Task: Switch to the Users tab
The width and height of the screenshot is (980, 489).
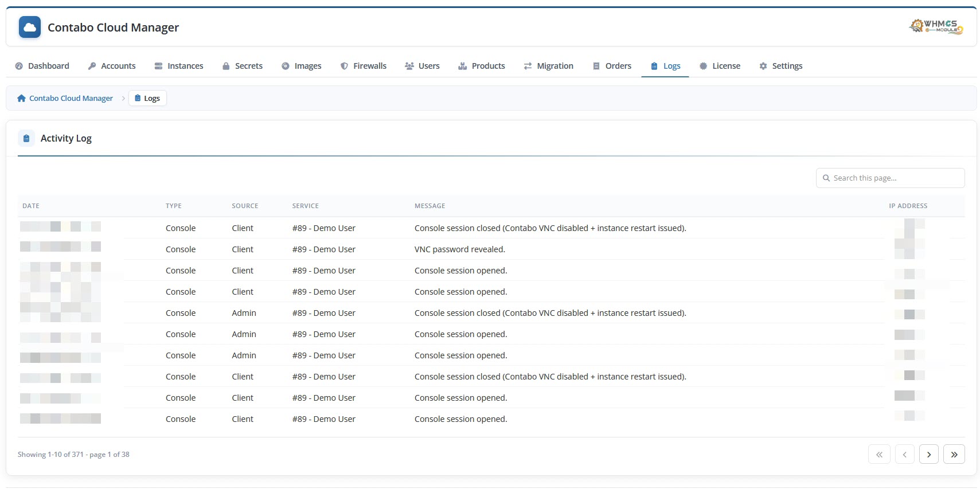Action: (x=422, y=66)
